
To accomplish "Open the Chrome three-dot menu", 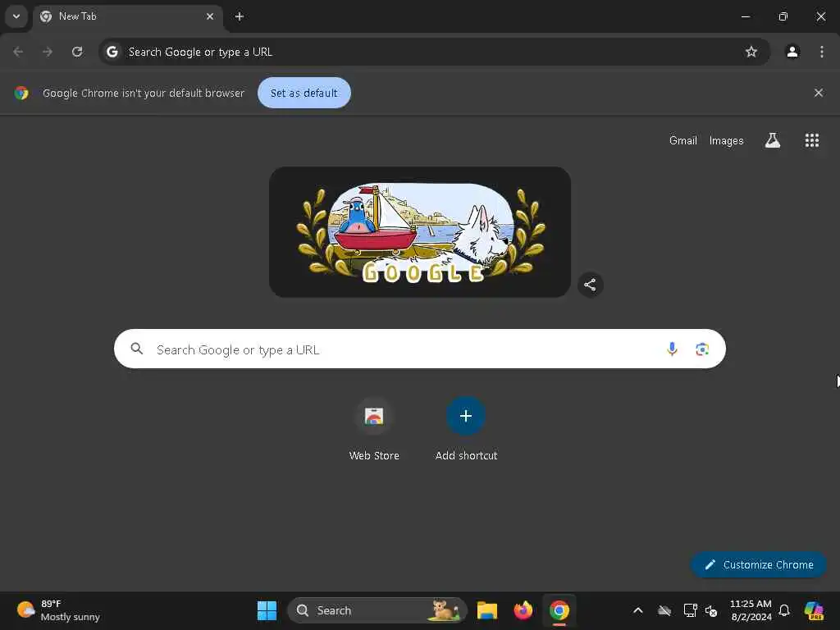I will 822,52.
